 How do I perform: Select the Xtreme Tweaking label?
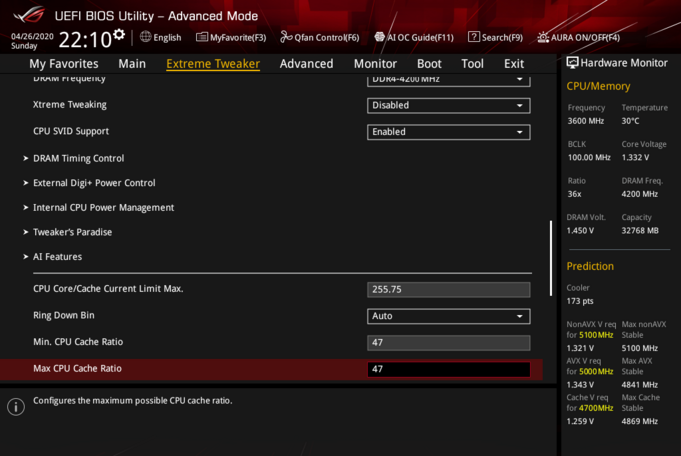[x=69, y=105]
